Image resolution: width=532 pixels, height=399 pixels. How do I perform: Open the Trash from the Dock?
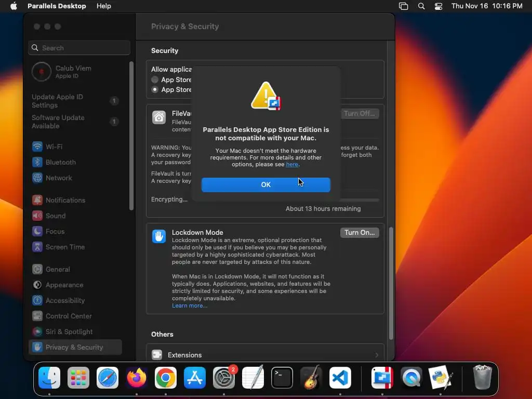point(482,378)
